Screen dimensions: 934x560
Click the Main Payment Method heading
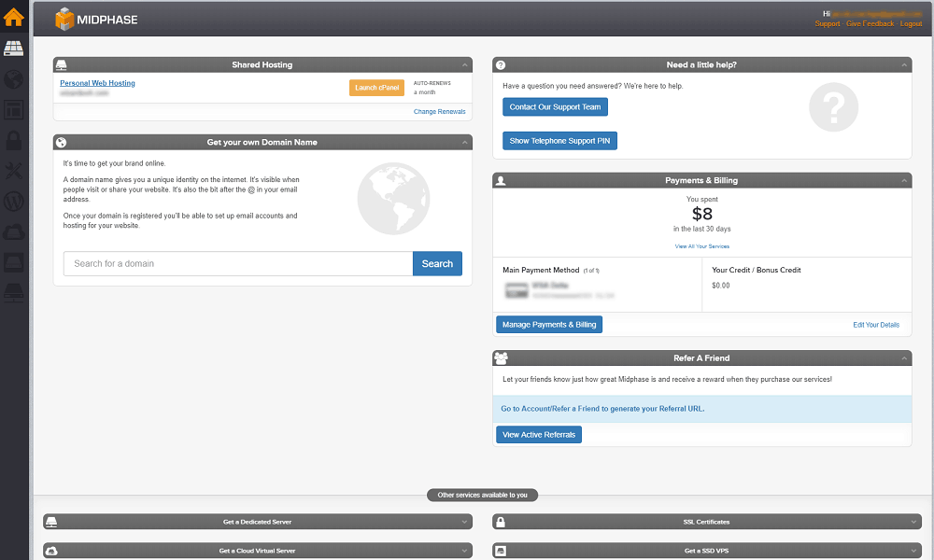pyautogui.click(x=541, y=270)
